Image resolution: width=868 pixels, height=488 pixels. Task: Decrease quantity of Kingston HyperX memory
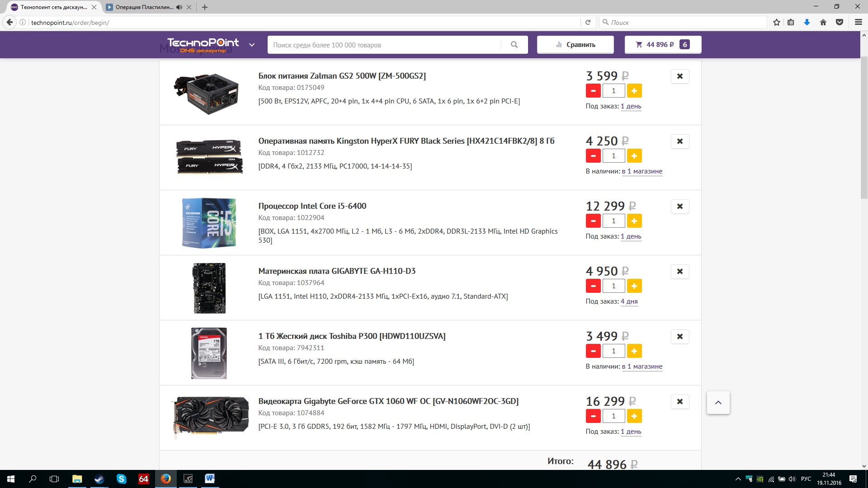click(x=593, y=156)
